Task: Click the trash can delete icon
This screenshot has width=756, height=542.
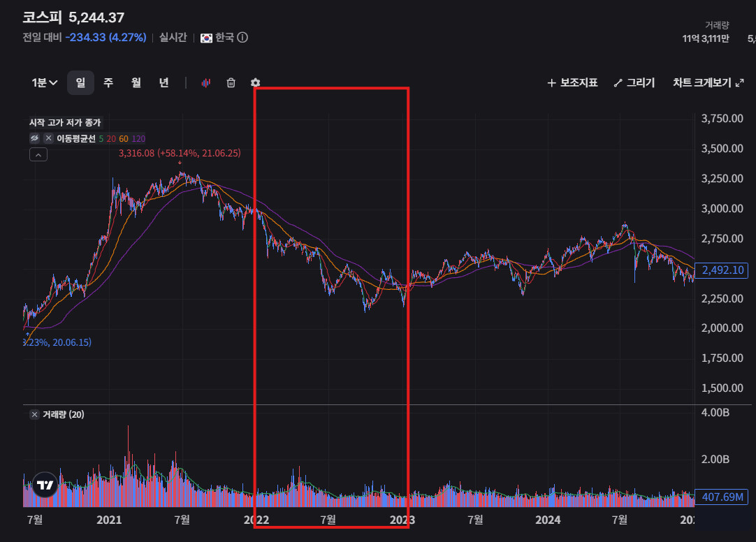Action: click(x=231, y=83)
